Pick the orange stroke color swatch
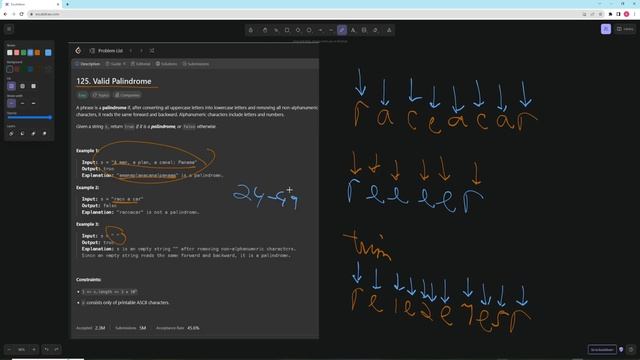The height and width of the screenshot is (360, 640). click(38, 53)
